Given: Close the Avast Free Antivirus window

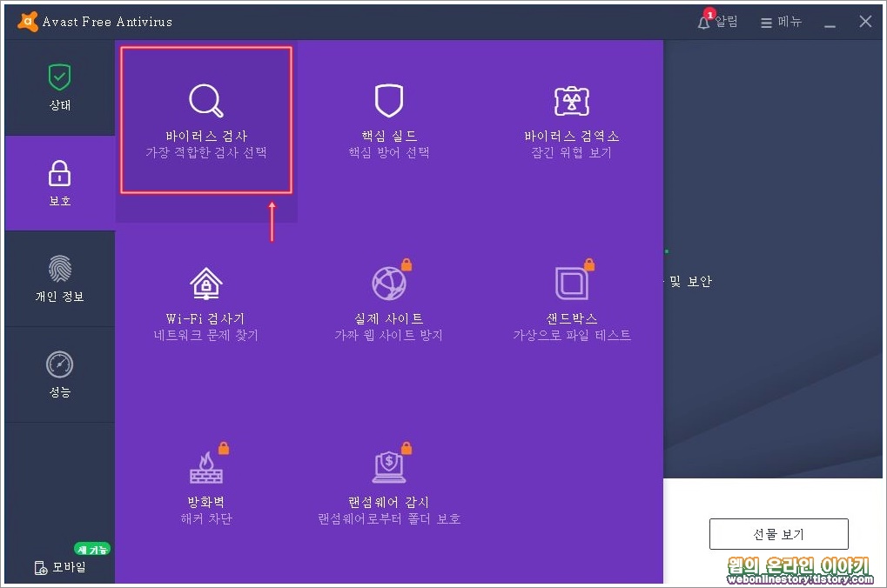Looking at the screenshot, I should [865, 22].
